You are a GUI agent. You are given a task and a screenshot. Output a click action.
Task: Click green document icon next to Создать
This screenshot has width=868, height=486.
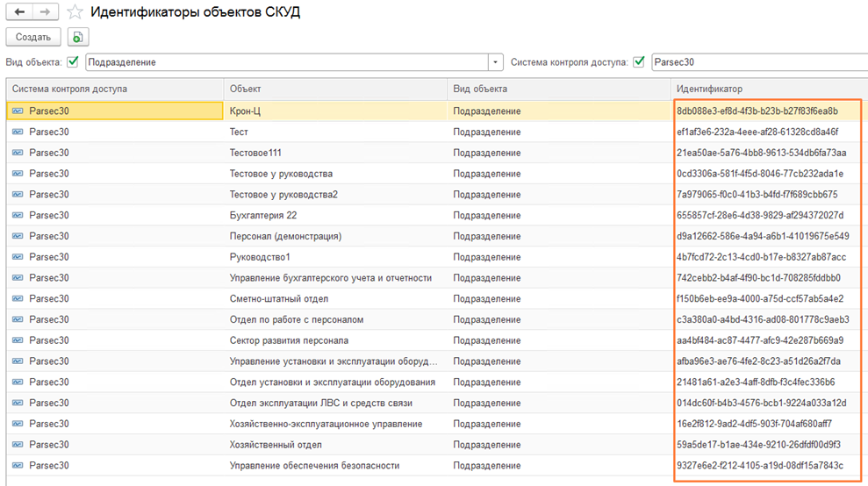click(78, 37)
